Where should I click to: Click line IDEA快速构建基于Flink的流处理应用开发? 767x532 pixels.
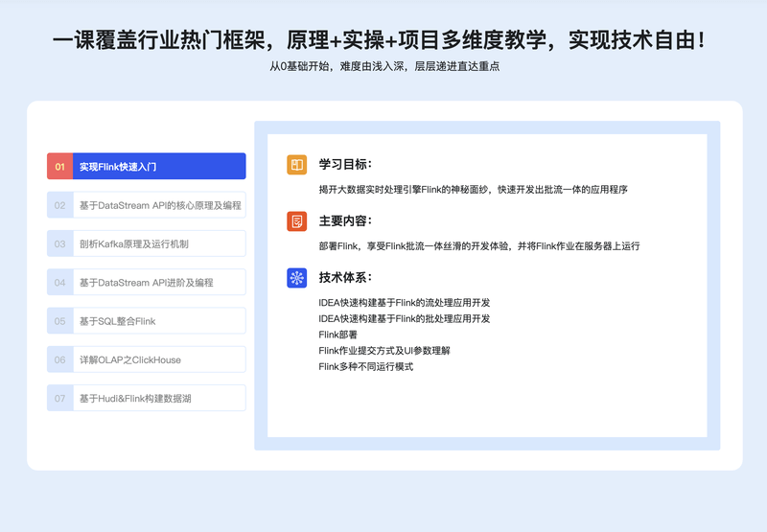404,303
